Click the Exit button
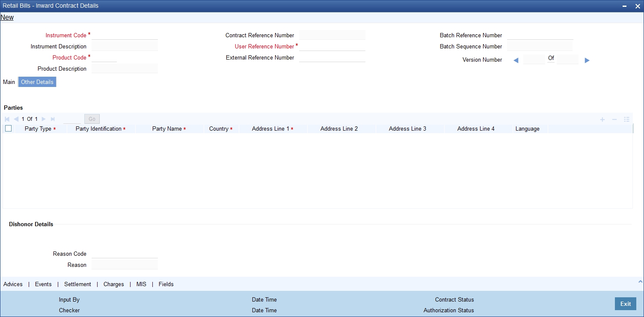Screen dimensions: 644x317 (x=625, y=303)
